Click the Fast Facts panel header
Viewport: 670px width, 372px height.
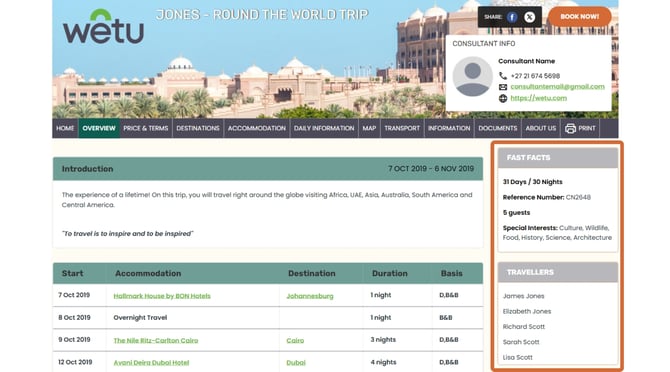(558, 158)
